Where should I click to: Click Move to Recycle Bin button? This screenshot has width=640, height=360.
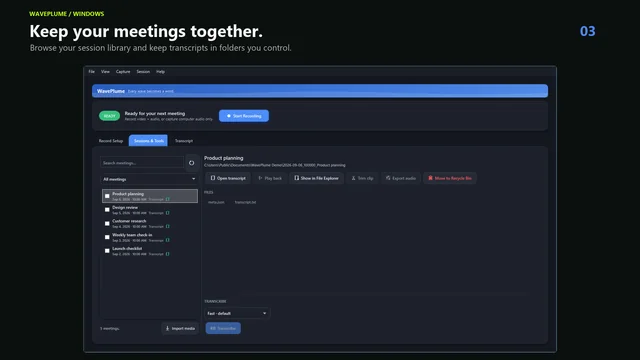tap(450, 178)
